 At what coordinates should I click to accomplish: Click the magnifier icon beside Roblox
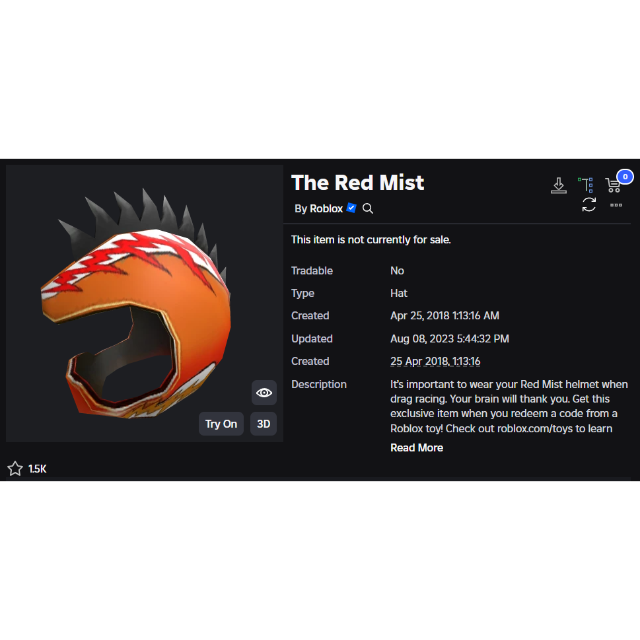[367, 209]
